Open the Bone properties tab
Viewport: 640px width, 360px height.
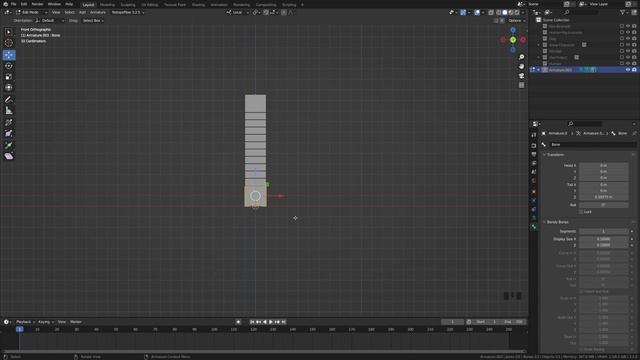click(533, 227)
